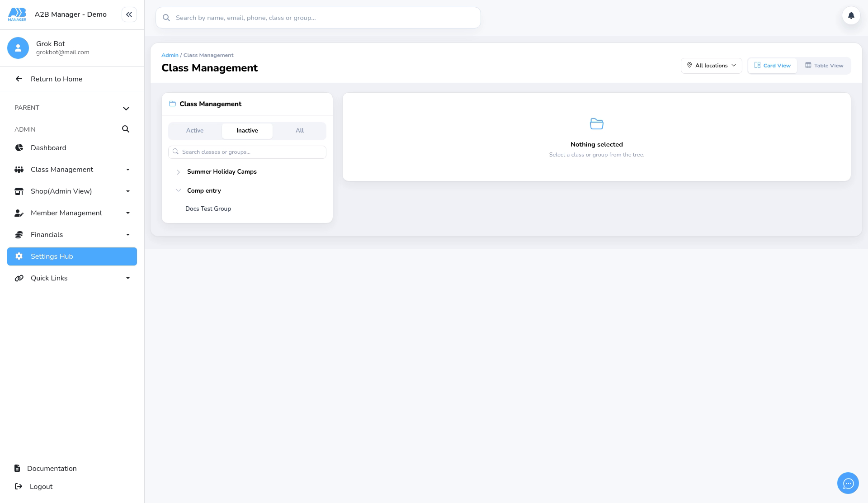Click the Shop storefront icon

point(19,191)
